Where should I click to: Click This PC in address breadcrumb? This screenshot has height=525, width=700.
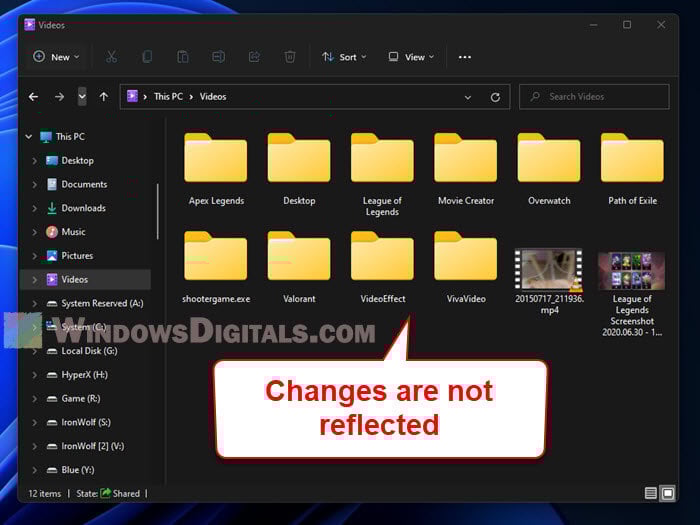[168, 96]
